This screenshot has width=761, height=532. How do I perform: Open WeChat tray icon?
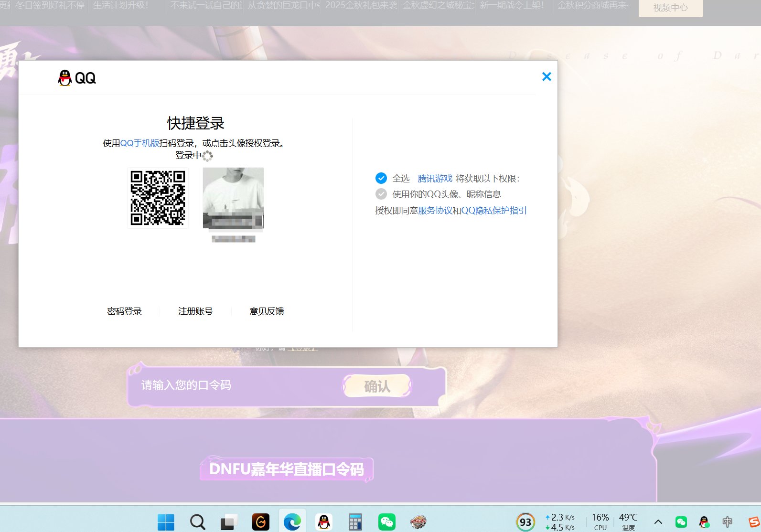pyautogui.click(x=681, y=522)
